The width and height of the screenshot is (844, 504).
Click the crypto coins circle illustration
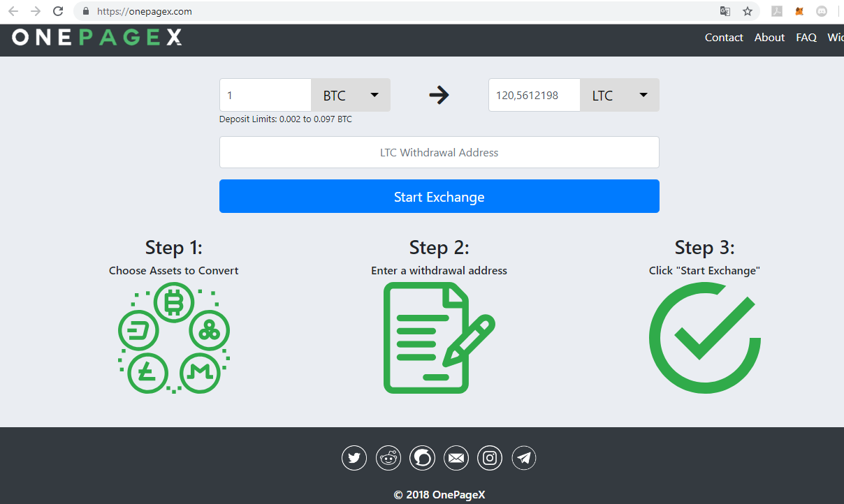click(x=174, y=338)
